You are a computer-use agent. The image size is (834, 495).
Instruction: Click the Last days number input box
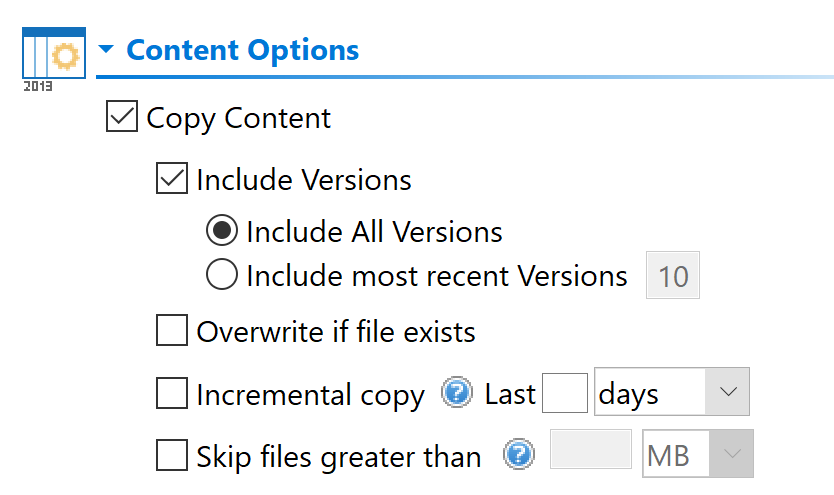click(564, 394)
